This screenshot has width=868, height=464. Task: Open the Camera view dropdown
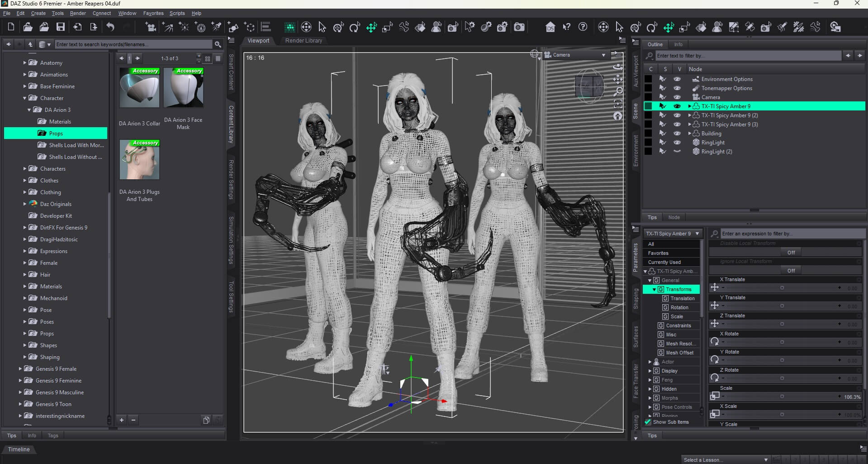tap(576, 55)
